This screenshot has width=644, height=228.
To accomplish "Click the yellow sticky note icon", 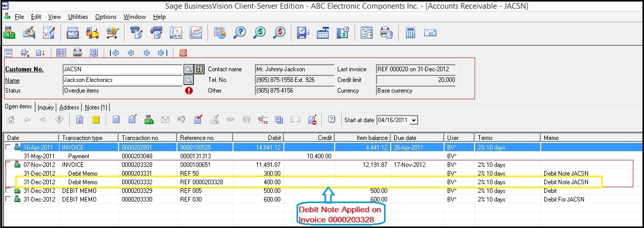I will (x=96, y=120).
